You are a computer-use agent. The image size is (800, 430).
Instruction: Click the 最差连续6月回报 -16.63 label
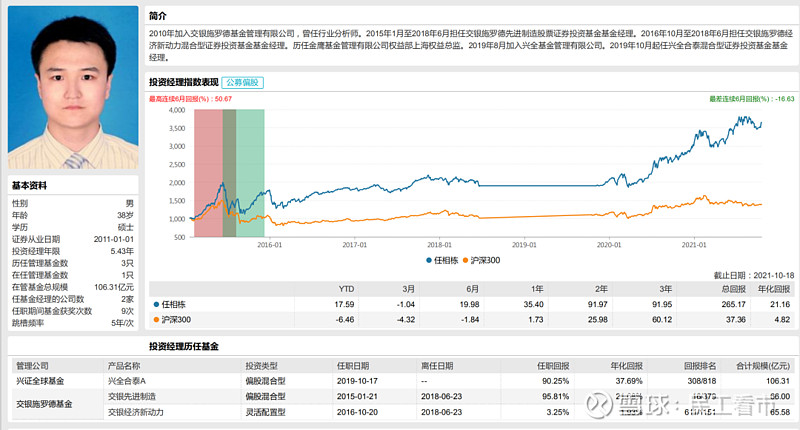tap(752, 99)
